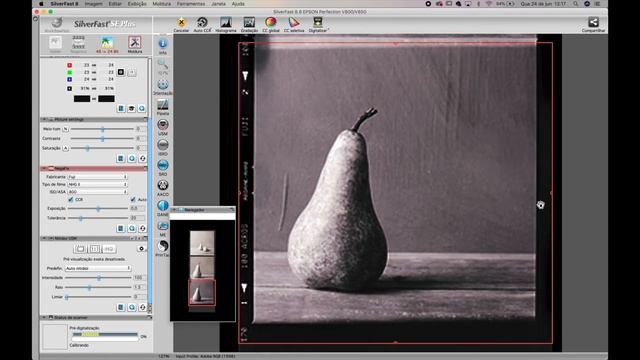Viewport: 640px width, 360px height.
Task: Click the Negativo film mode icon
Action: click(78, 44)
